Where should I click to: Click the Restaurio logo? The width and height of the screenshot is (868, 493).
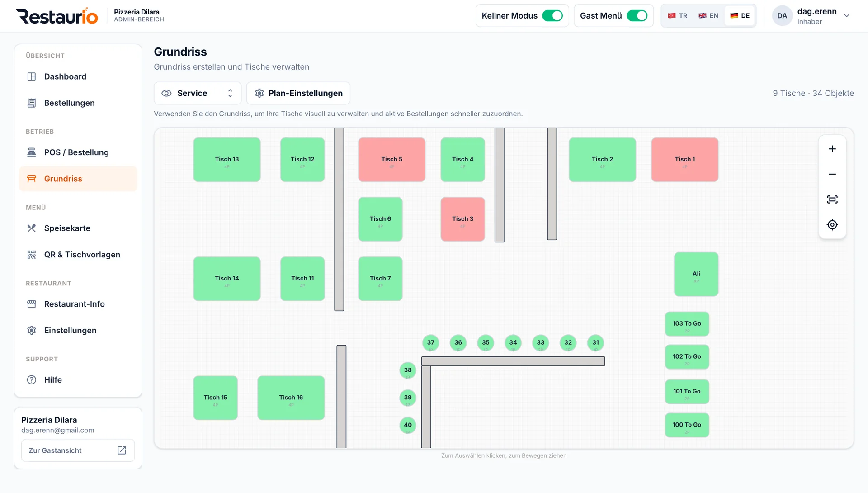click(x=57, y=16)
